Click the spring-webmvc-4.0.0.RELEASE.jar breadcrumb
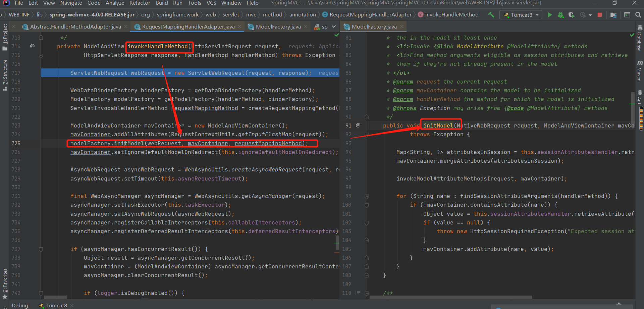This screenshot has height=309, width=644. (92, 15)
